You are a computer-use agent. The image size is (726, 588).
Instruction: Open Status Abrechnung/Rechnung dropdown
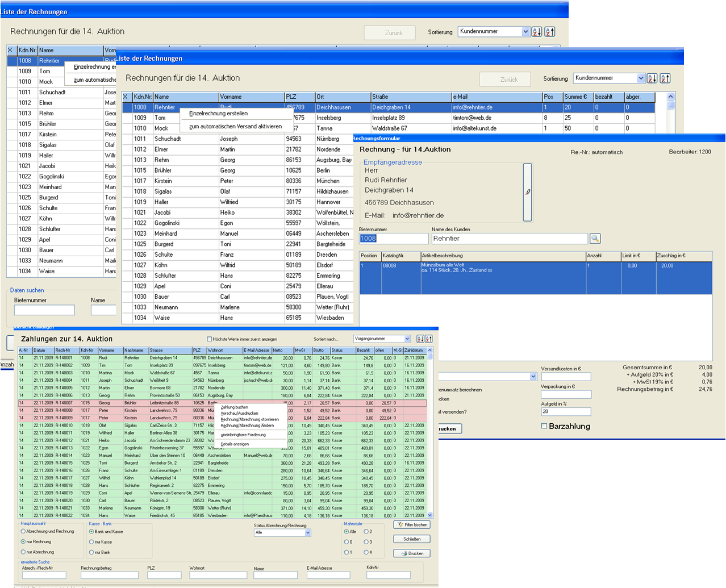pyautogui.click(x=308, y=533)
